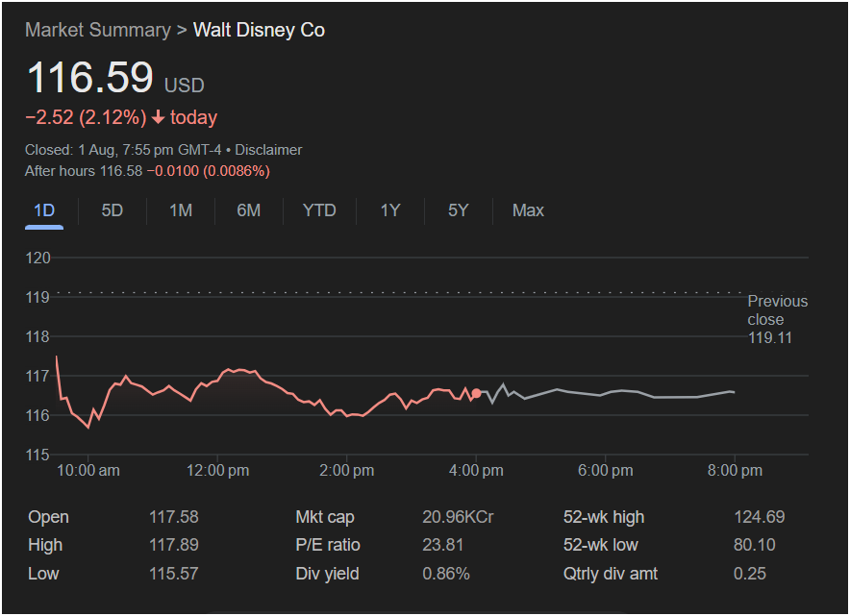Click the 12:00 pm axis label
This screenshot has width=850, height=616.
point(218,470)
